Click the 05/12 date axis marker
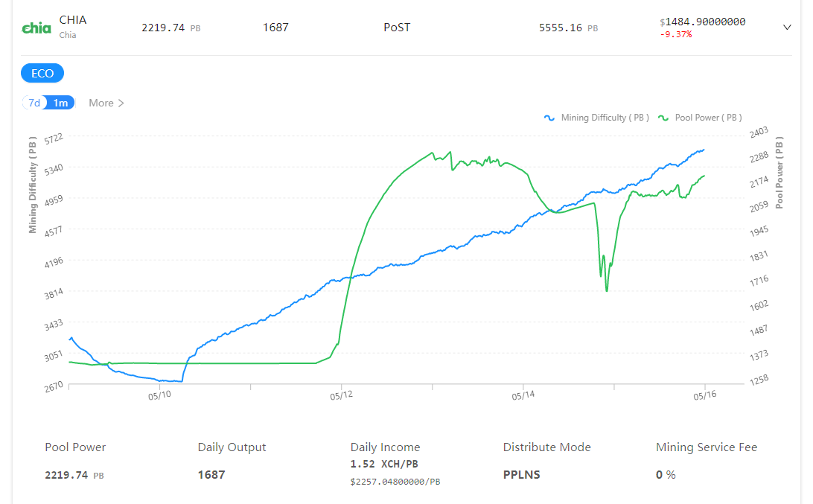The image size is (813, 504). pyautogui.click(x=341, y=395)
